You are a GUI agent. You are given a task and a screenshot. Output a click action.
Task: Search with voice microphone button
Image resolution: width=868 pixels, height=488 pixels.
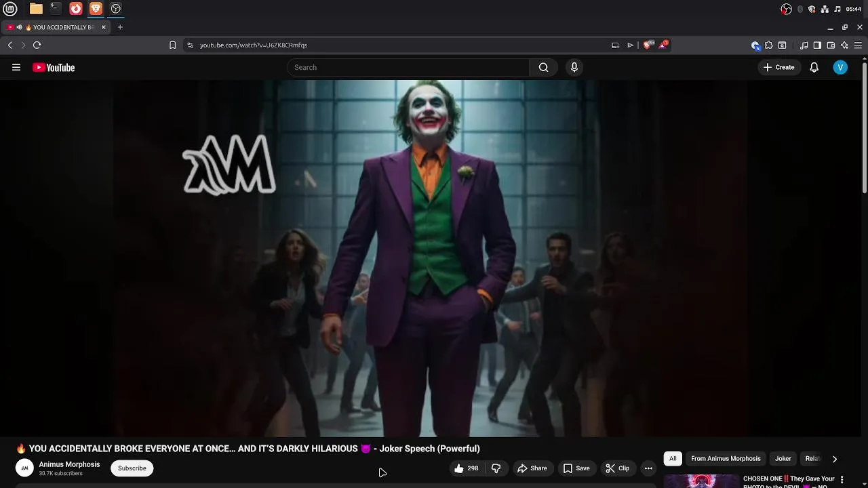pos(574,67)
